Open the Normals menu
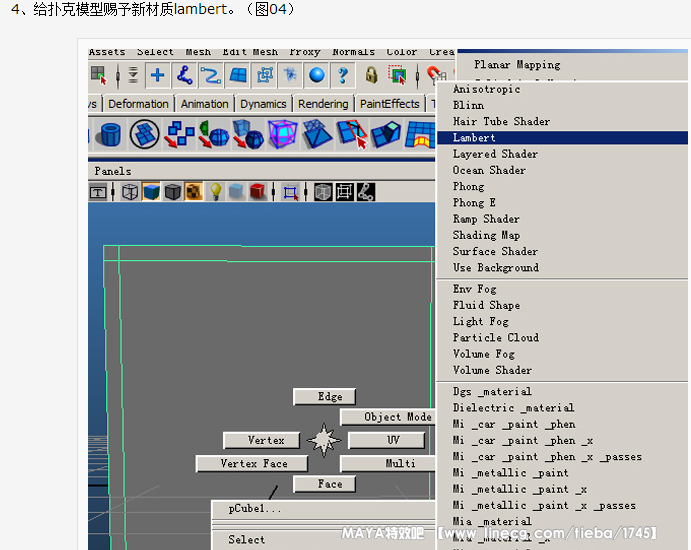The image size is (691, 550). (x=353, y=52)
